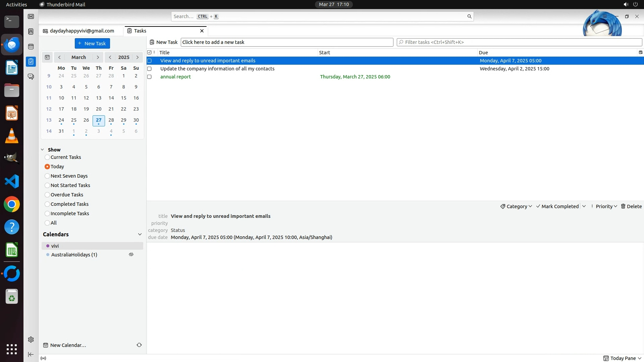This screenshot has height=362, width=644.
Task: Open Thunderbird settings gear icon
Action: (x=31, y=340)
